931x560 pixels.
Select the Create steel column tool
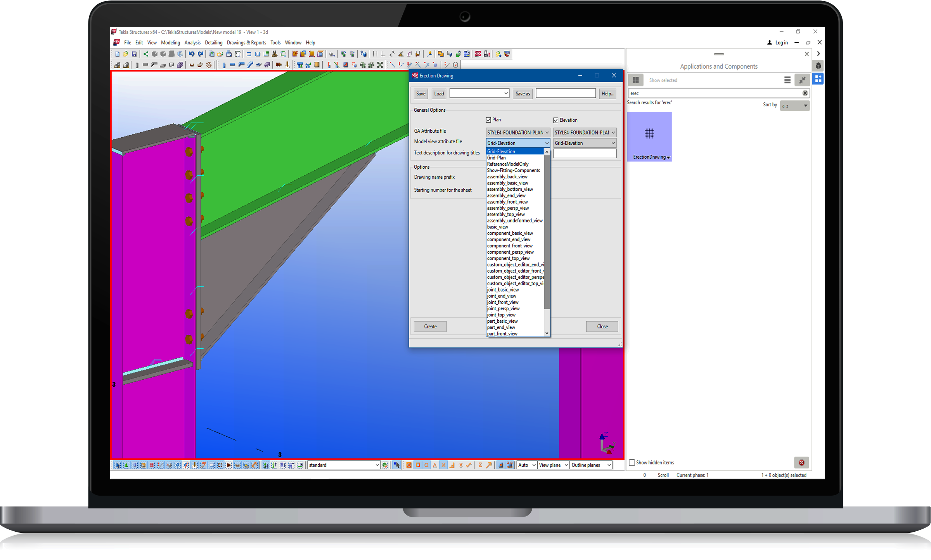click(x=224, y=65)
